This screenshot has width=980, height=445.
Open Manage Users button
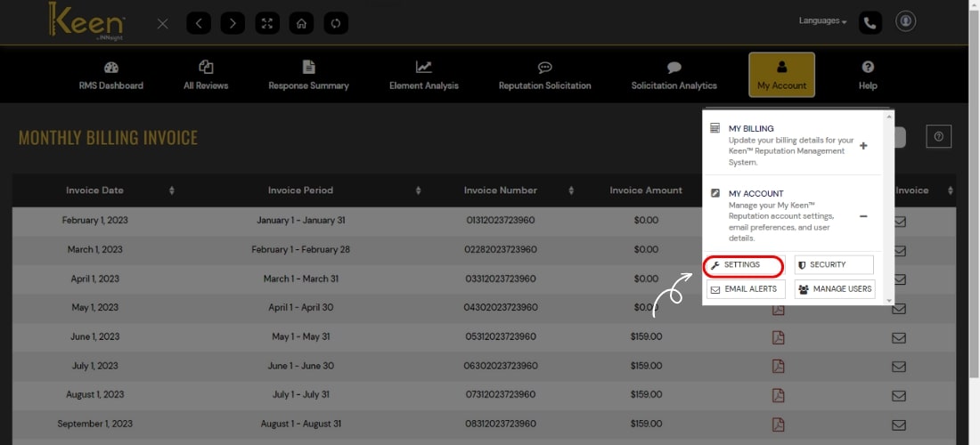835,289
